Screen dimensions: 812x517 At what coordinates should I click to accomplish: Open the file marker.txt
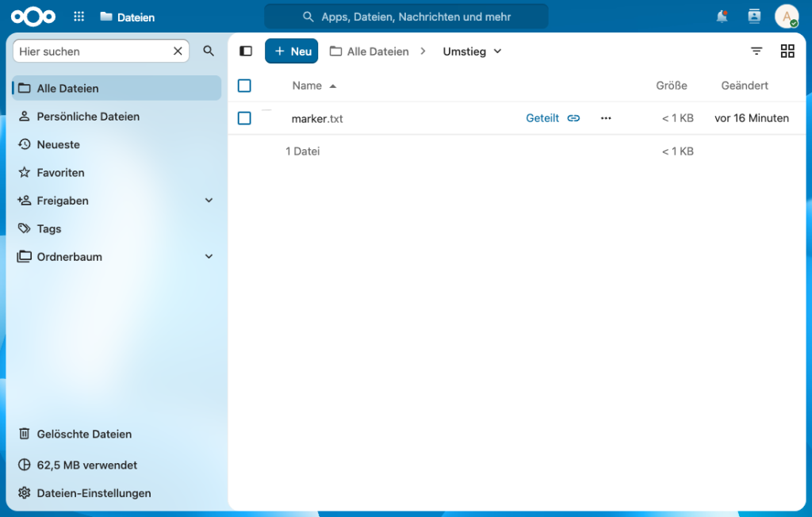[x=317, y=119]
